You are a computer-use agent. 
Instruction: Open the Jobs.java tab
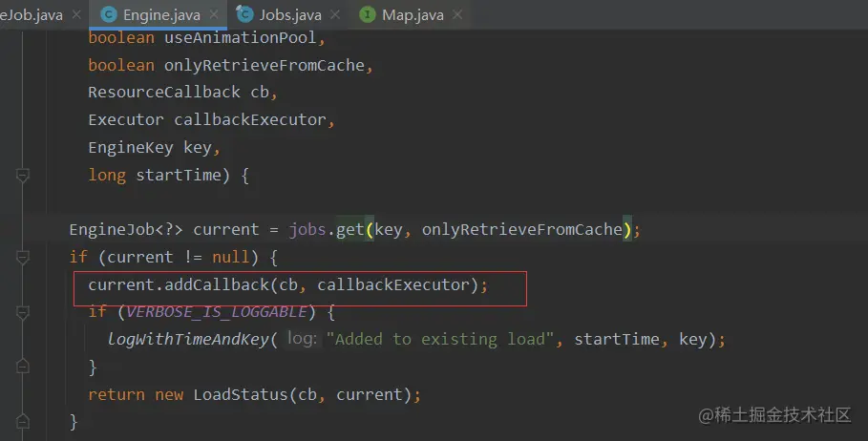coord(290,15)
